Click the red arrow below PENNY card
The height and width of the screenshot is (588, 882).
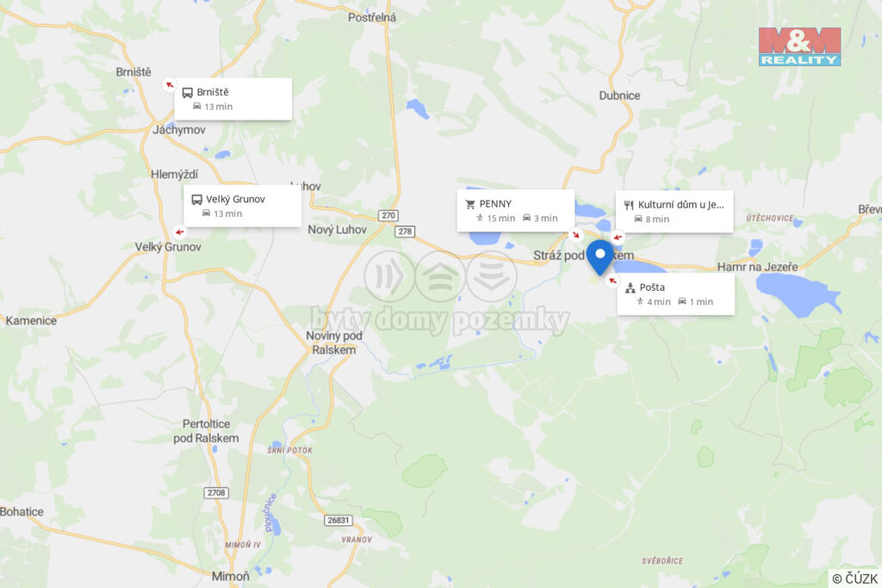(x=575, y=234)
